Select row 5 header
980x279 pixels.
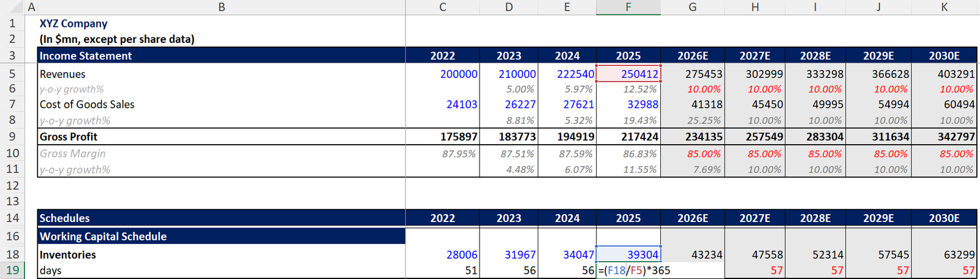coord(12,74)
